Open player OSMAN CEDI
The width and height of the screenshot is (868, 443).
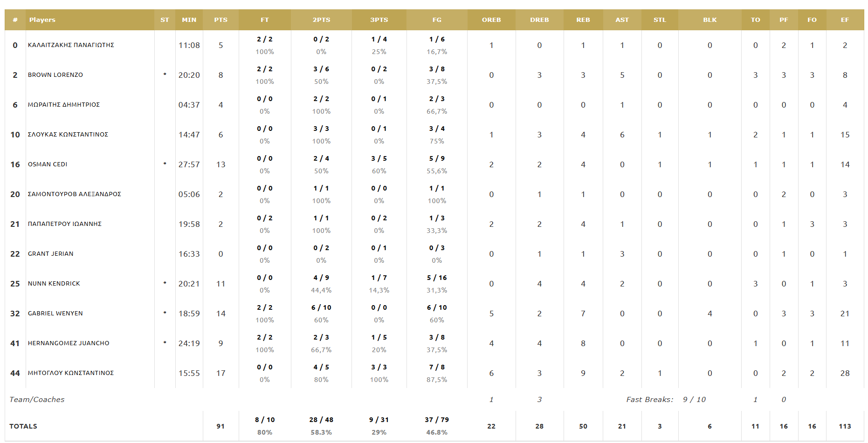click(48, 164)
